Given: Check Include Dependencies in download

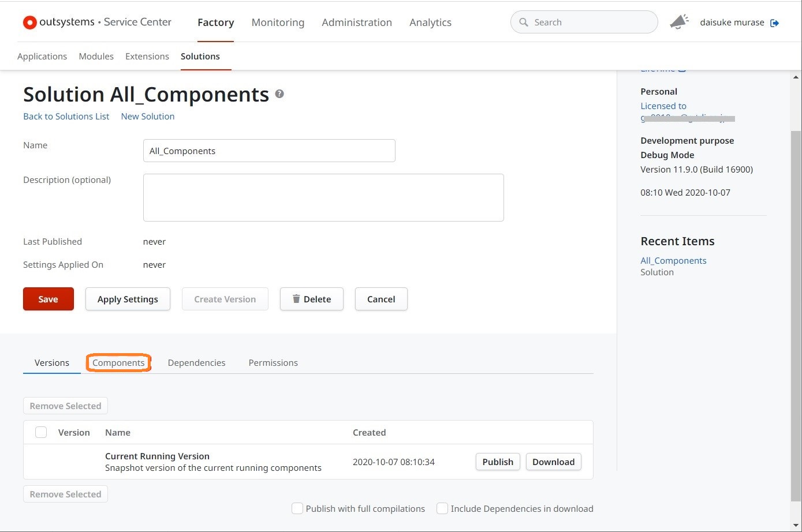Looking at the screenshot, I should [442, 508].
